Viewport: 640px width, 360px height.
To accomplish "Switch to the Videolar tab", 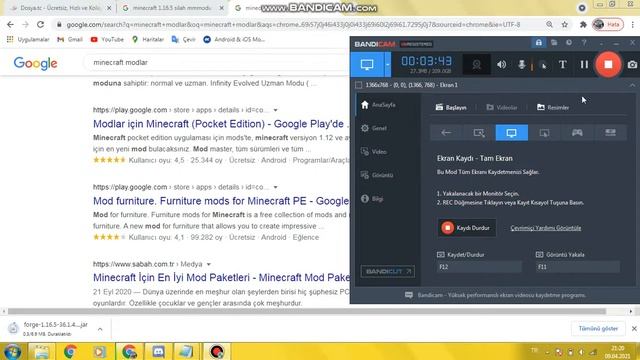I will point(502,107).
